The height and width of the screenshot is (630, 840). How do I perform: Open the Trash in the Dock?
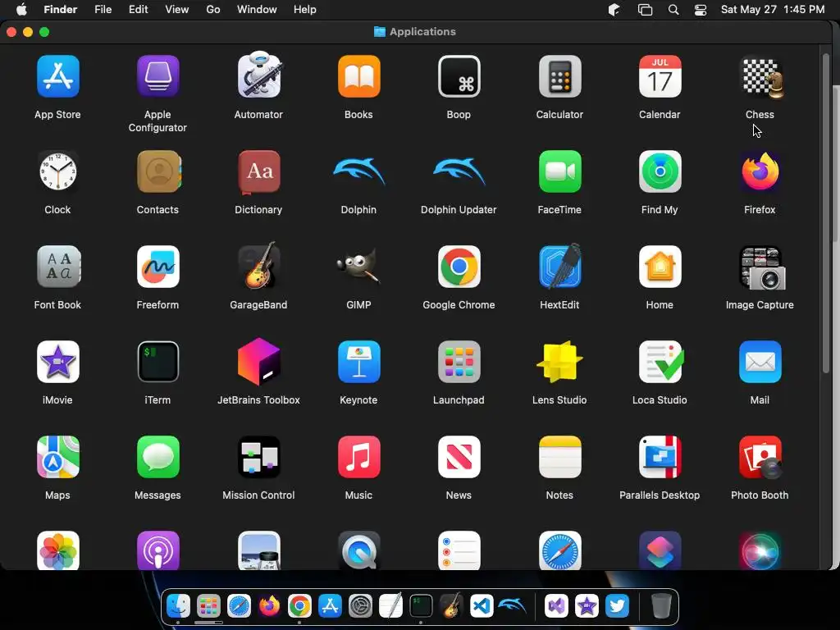(x=662, y=606)
